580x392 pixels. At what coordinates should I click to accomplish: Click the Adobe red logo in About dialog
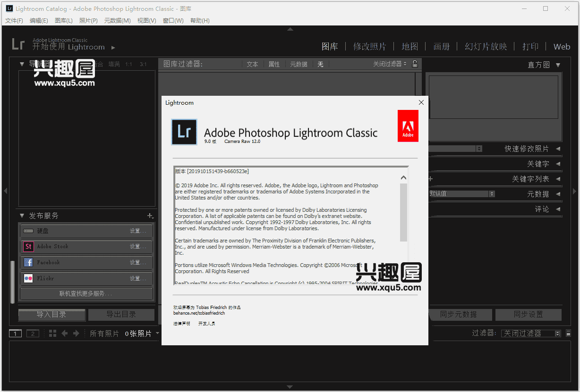[x=408, y=126]
